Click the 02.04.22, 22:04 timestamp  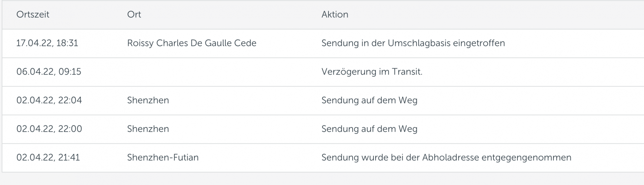(x=49, y=100)
